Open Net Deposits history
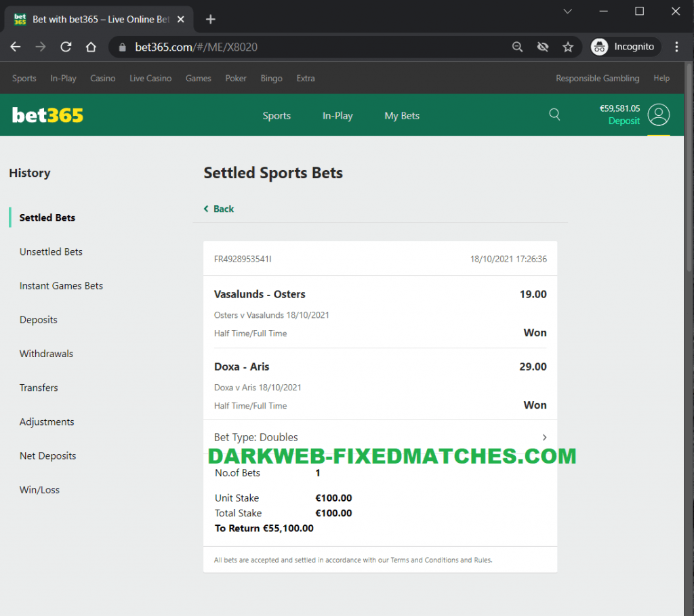Viewport: 694px width, 616px height. 48,456
